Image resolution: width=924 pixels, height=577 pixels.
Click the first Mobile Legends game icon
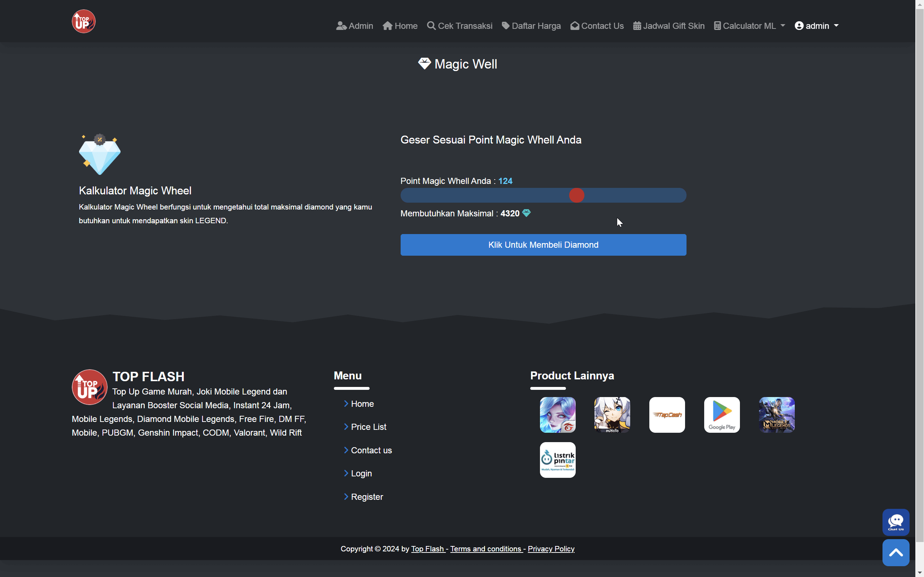(557, 415)
